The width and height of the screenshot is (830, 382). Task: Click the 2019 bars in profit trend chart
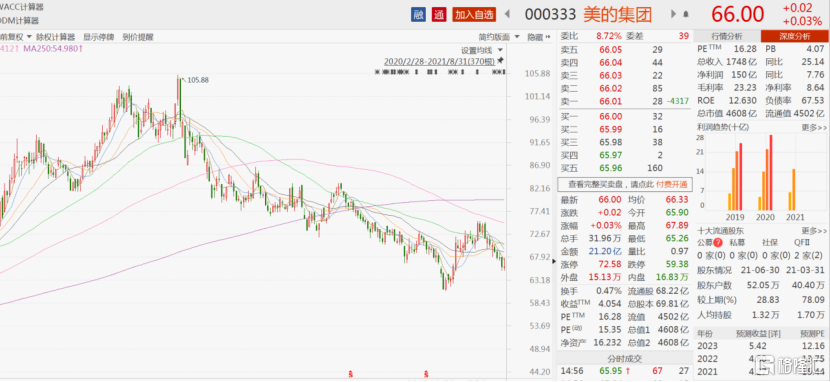point(735,176)
